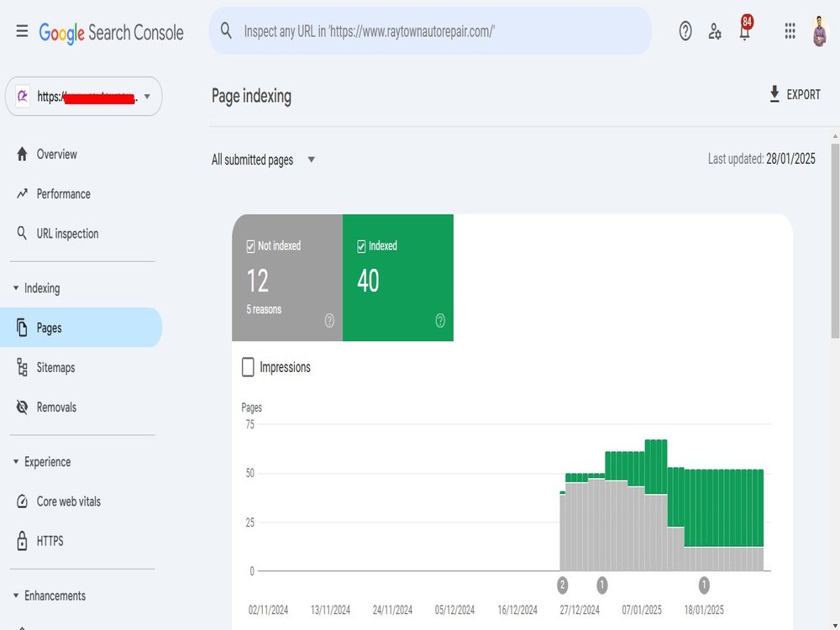This screenshot has height=630, width=840.
Task: Click the Indexed 40 card
Action: click(x=398, y=277)
